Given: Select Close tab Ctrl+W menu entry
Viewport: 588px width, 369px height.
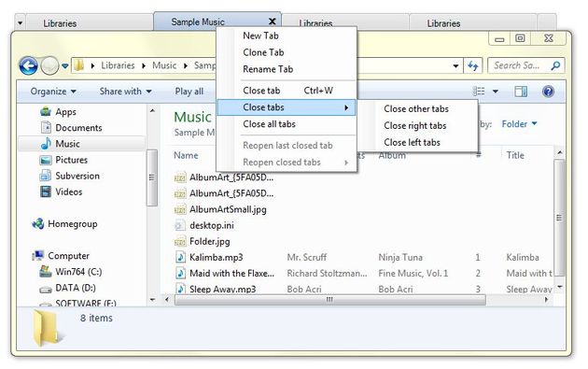Looking at the screenshot, I should (287, 91).
